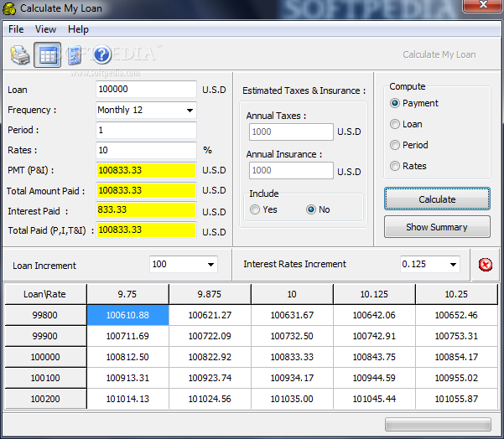Click the Rates input field

pos(146,150)
